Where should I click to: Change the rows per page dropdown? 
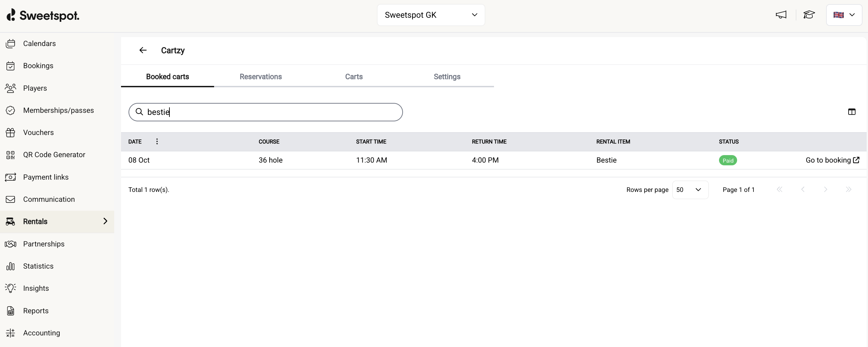[x=690, y=190]
